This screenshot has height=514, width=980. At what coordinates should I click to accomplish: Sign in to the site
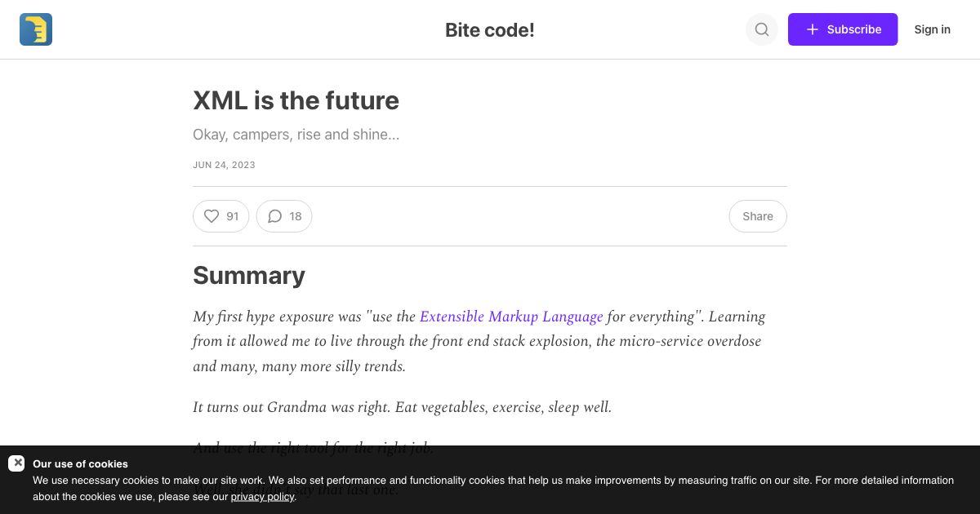point(933,29)
